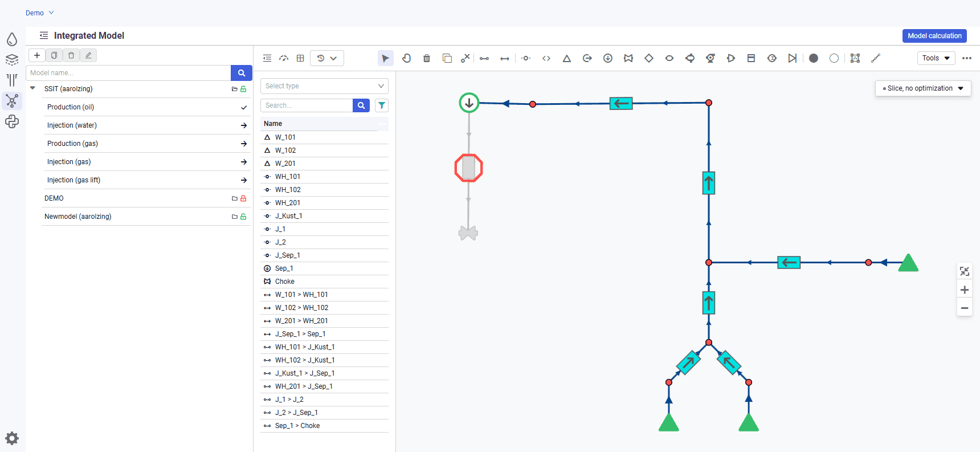Select the choke bowtie element tool
This screenshot has height=452, width=980.
(628, 58)
